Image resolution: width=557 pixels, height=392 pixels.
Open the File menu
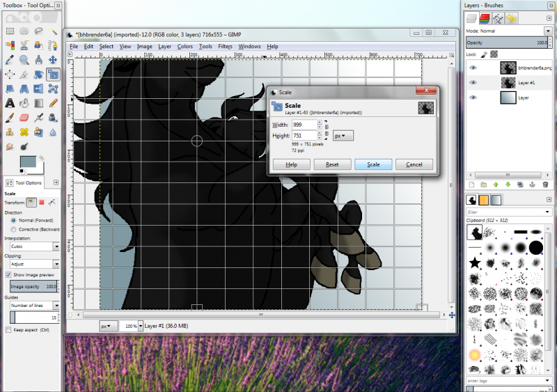coord(74,46)
